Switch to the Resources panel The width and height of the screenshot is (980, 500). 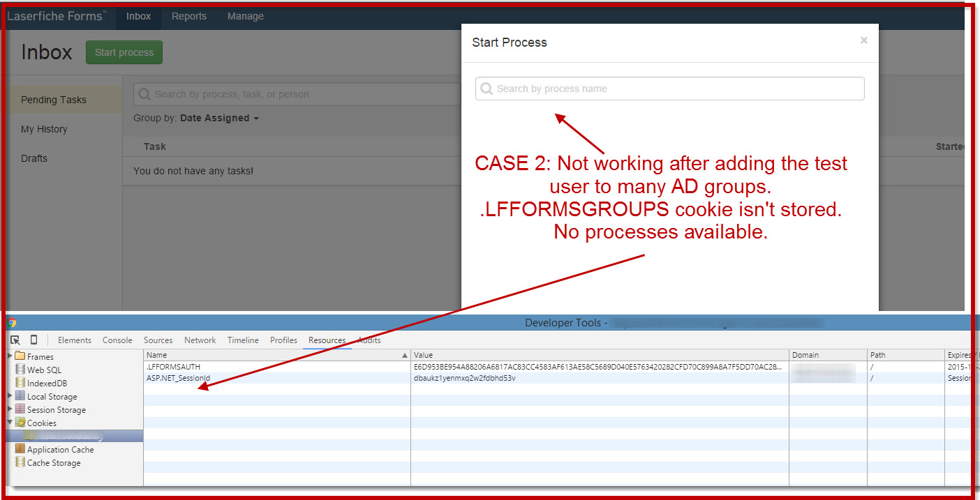pyautogui.click(x=327, y=340)
